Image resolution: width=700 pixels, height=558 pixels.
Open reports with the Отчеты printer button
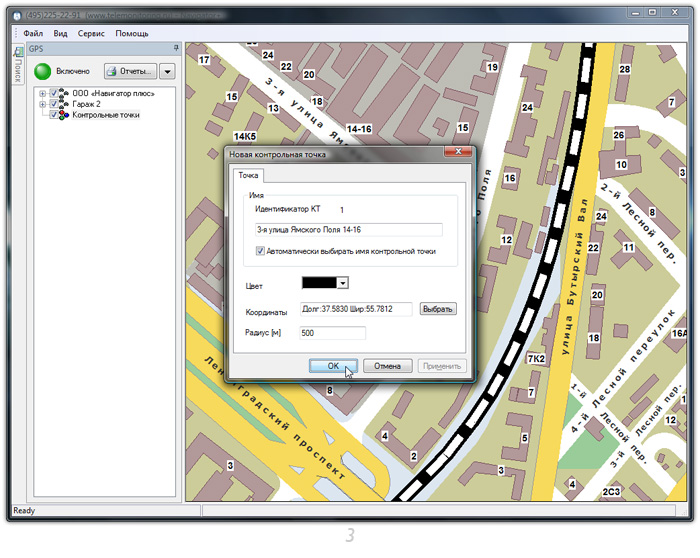(x=131, y=71)
